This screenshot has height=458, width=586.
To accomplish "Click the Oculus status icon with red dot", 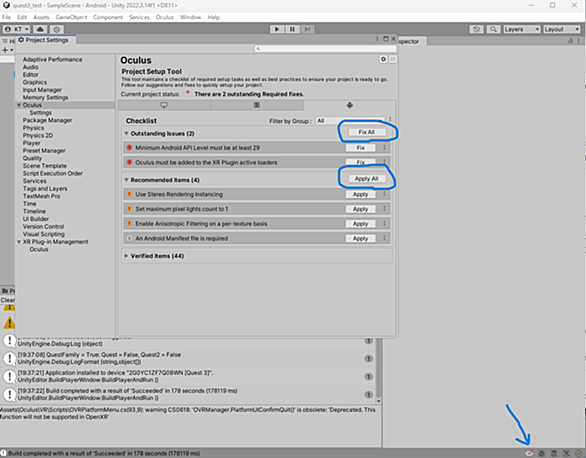I will (x=529, y=453).
